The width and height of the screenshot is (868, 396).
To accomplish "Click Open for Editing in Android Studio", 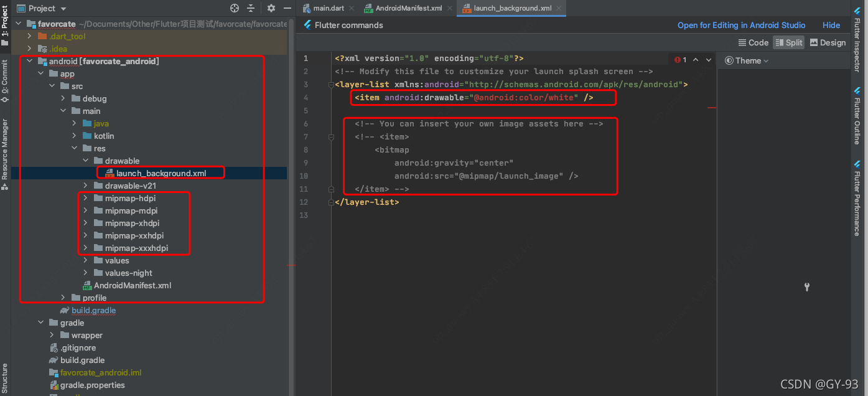I will pyautogui.click(x=741, y=25).
